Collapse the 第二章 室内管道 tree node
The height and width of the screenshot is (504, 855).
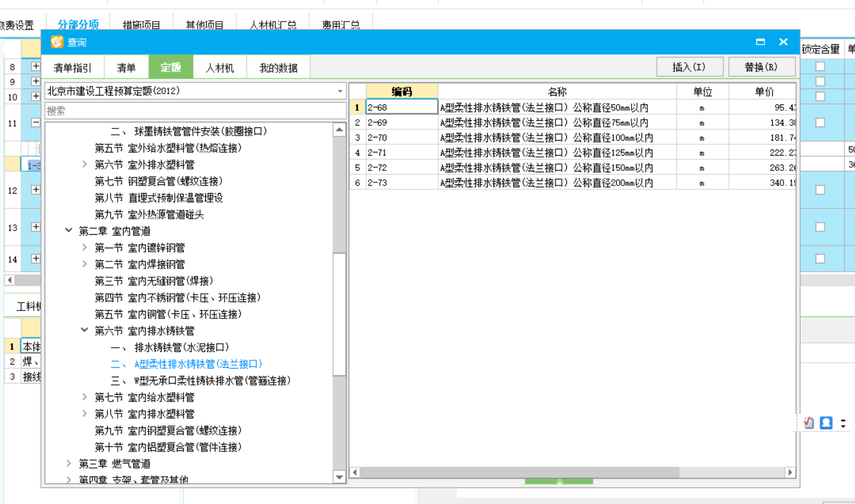(x=69, y=231)
